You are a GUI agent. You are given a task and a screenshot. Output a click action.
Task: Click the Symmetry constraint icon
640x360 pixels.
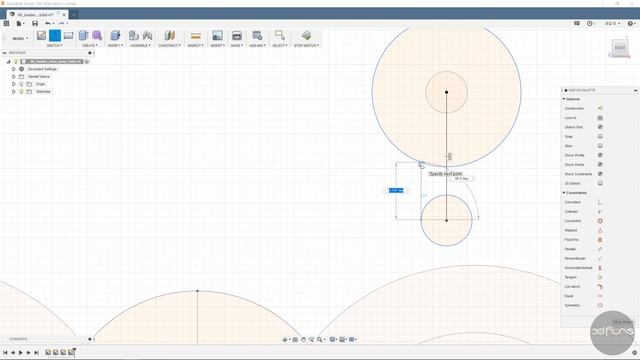pyautogui.click(x=600, y=305)
